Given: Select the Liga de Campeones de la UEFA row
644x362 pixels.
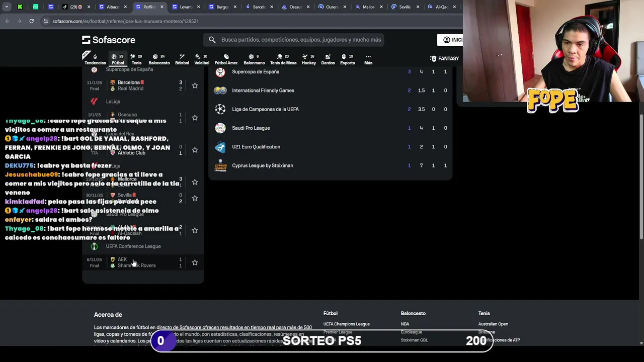Looking at the screenshot, I should pos(330,109).
